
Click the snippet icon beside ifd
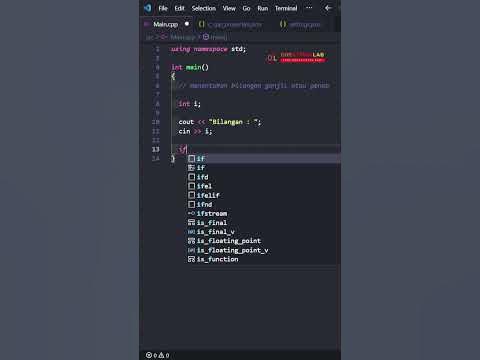(x=191, y=177)
